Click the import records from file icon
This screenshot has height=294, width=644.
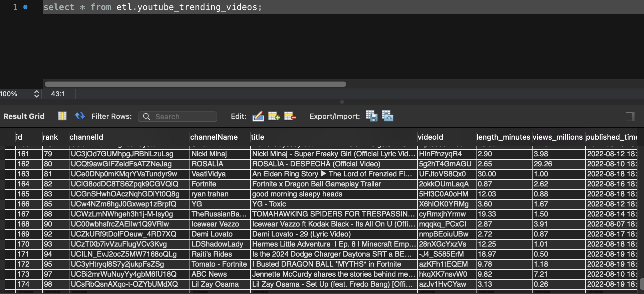pyautogui.click(x=387, y=116)
